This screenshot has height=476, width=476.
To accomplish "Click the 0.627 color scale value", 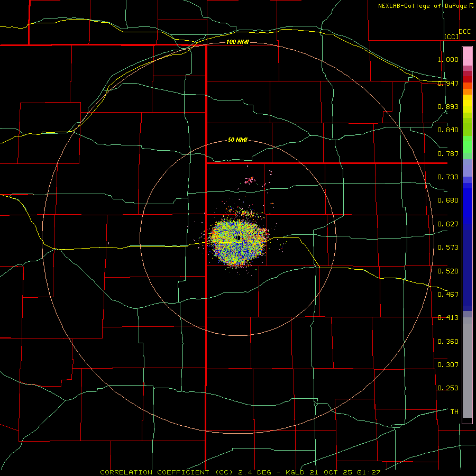I will [448, 224].
